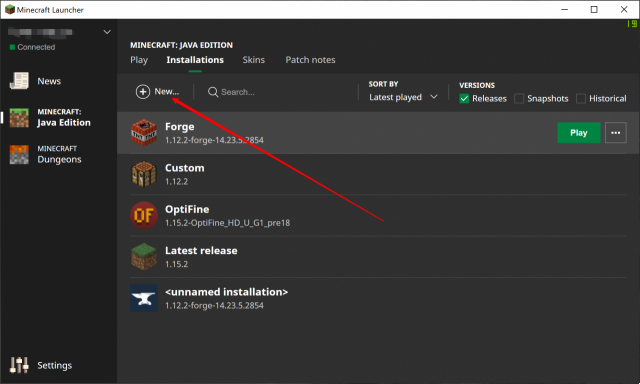The image size is (640, 384).
Task: Click the Java Edition sidebar label
Action: 64,122
